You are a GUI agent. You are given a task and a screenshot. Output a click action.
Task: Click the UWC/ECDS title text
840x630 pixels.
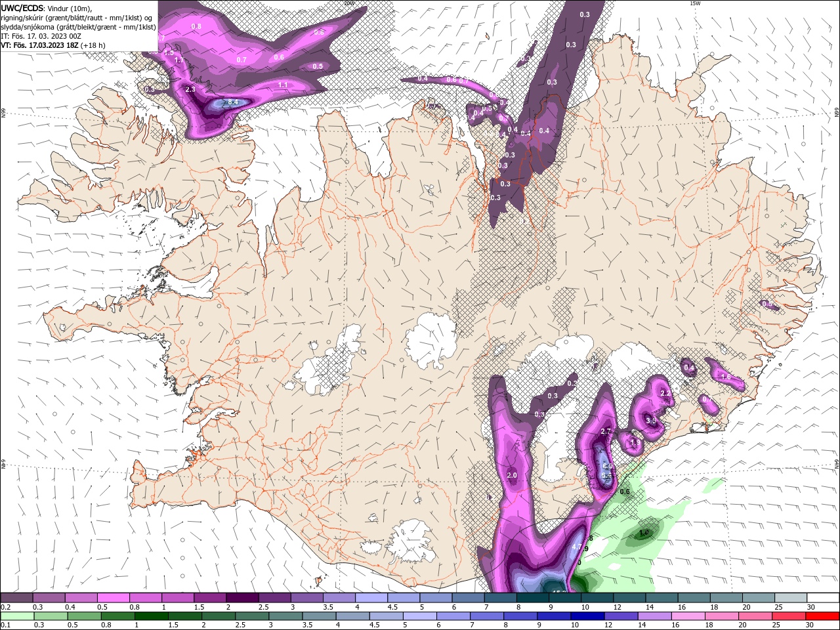(x=23, y=8)
